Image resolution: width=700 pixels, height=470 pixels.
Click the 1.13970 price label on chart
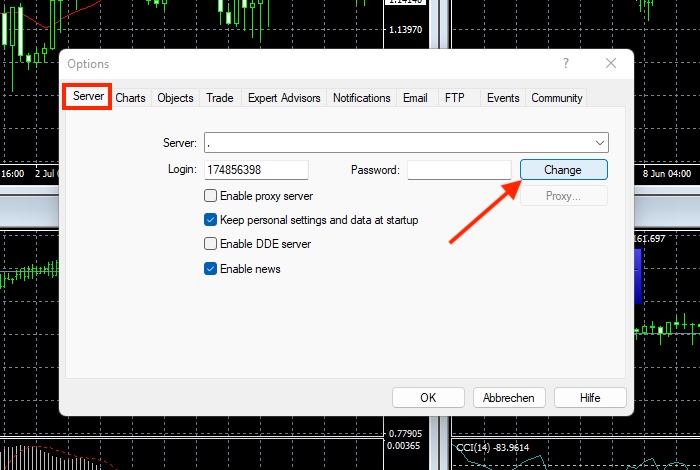pos(405,30)
